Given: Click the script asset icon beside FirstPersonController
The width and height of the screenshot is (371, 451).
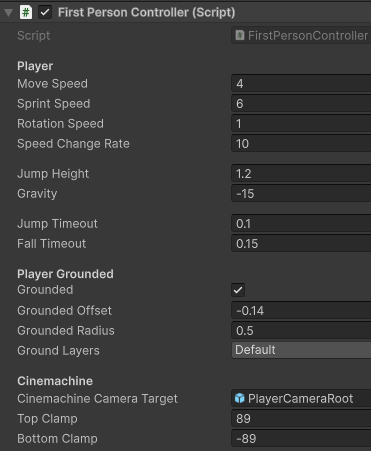Looking at the screenshot, I should coord(240,35).
